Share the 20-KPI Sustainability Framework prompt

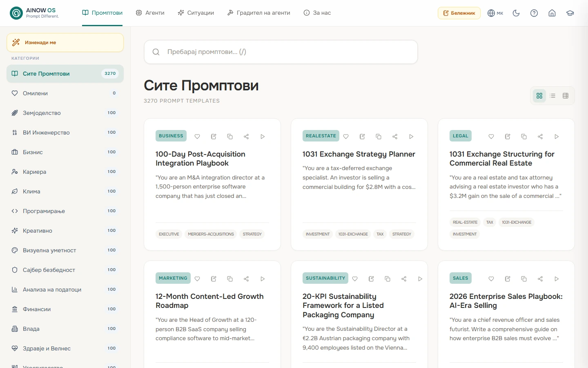(404, 279)
